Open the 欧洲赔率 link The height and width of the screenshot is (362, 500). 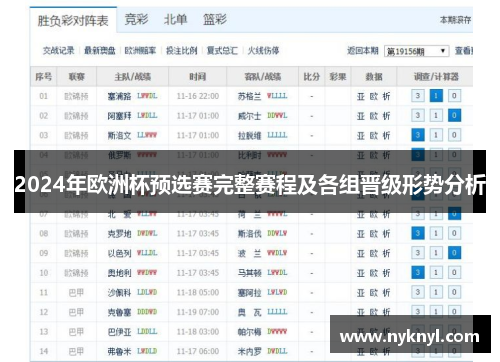point(140,51)
